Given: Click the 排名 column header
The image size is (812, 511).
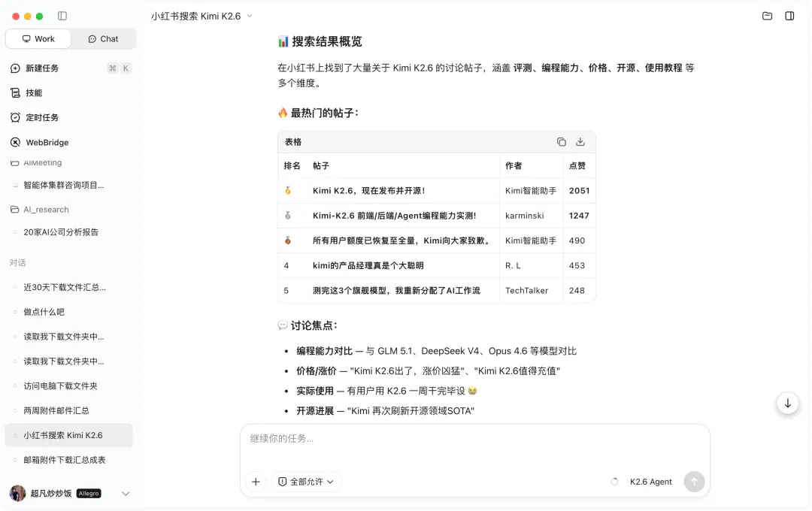Looking at the screenshot, I should [292, 165].
